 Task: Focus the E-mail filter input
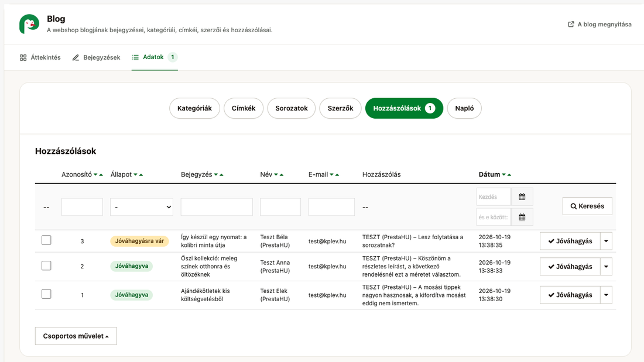coord(331,207)
